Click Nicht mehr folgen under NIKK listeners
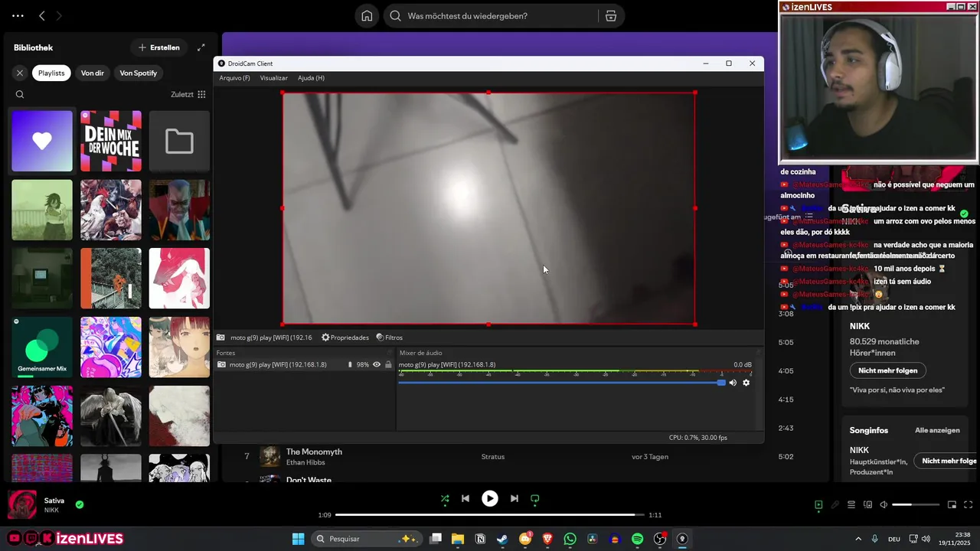The width and height of the screenshot is (980, 551). pyautogui.click(x=888, y=370)
